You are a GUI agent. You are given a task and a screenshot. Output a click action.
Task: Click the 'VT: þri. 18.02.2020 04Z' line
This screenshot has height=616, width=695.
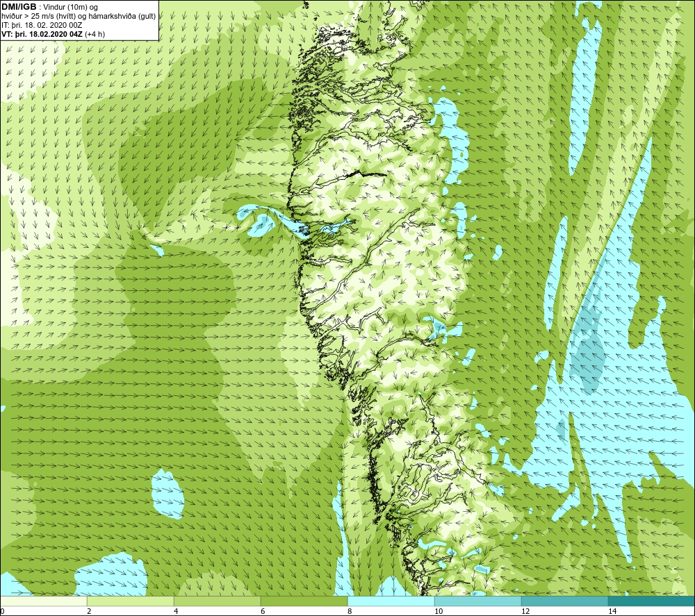coord(42,34)
